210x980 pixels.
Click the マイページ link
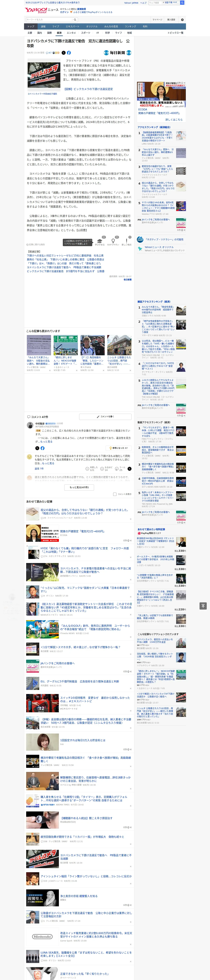pos(157,19)
